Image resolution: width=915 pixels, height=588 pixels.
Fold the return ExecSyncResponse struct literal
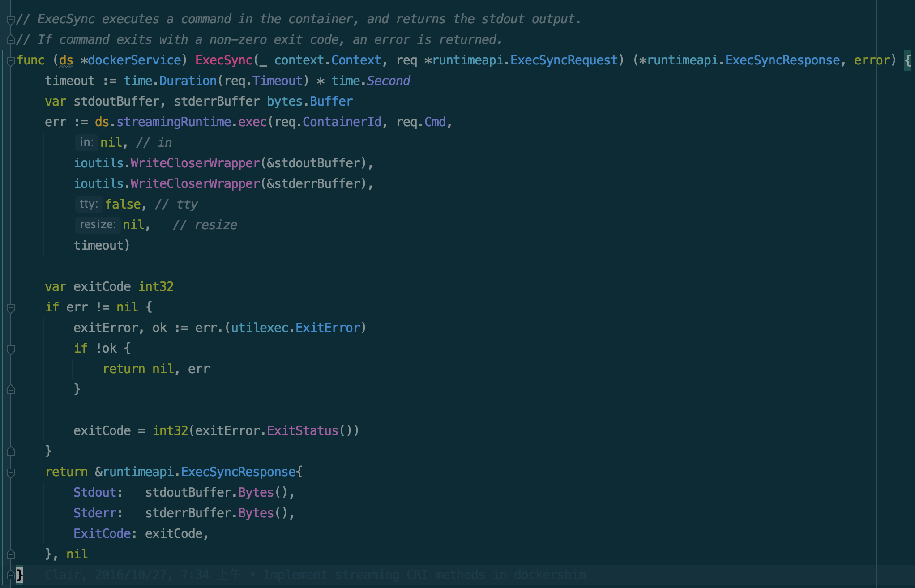(11, 472)
